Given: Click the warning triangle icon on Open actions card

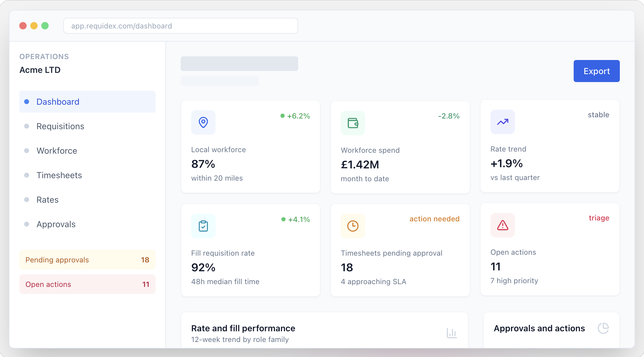Looking at the screenshot, I should pos(503,225).
